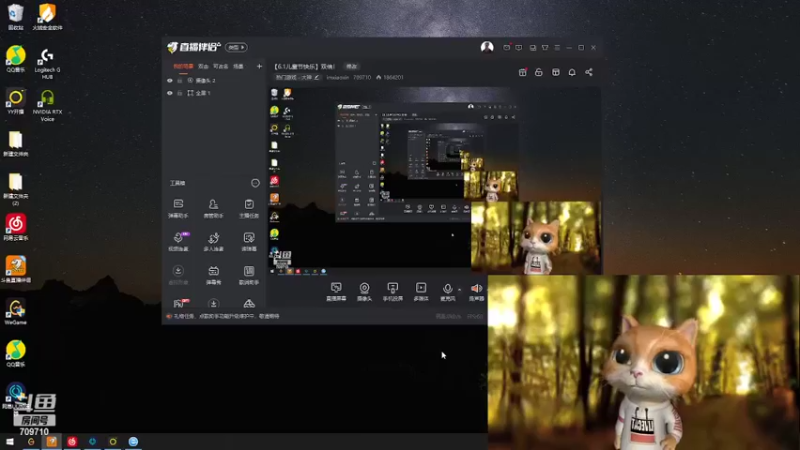Open the Windows Start button
This screenshot has height=450, width=800.
tap(10, 441)
